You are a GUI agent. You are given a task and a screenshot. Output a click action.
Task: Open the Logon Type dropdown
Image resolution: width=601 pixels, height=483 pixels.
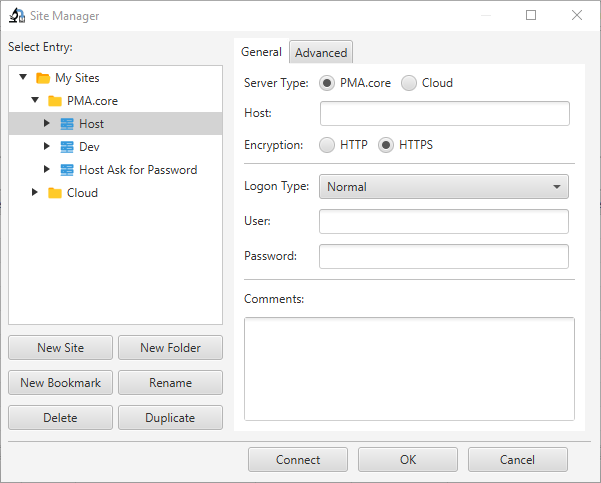pos(443,187)
